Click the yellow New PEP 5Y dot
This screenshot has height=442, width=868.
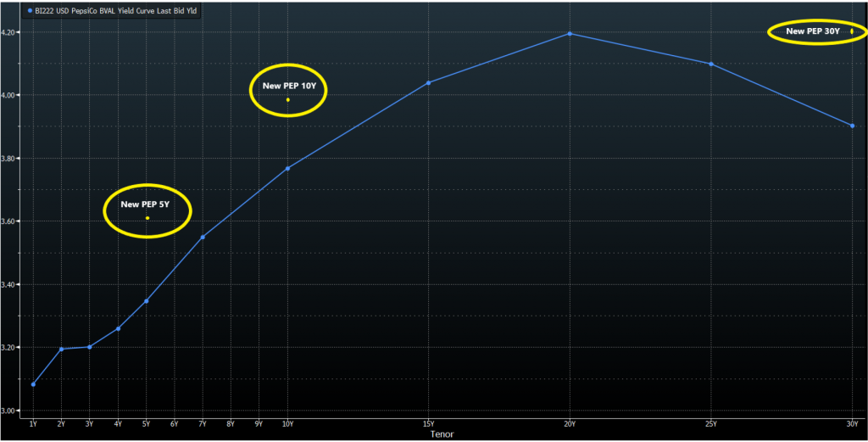point(147,218)
